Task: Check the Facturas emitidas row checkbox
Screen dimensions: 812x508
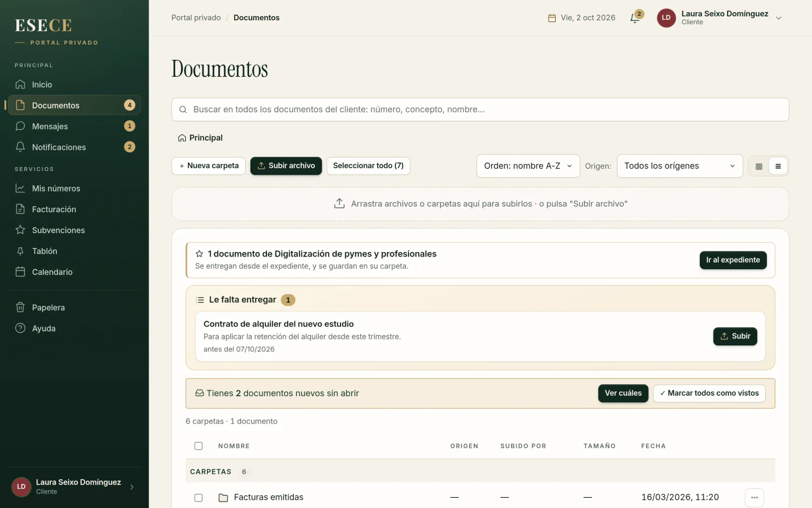Action: click(198, 497)
